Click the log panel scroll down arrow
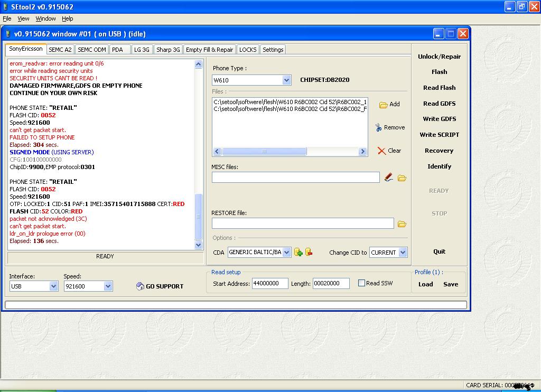Image resolution: width=541 pixels, height=392 pixels. [x=199, y=245]
